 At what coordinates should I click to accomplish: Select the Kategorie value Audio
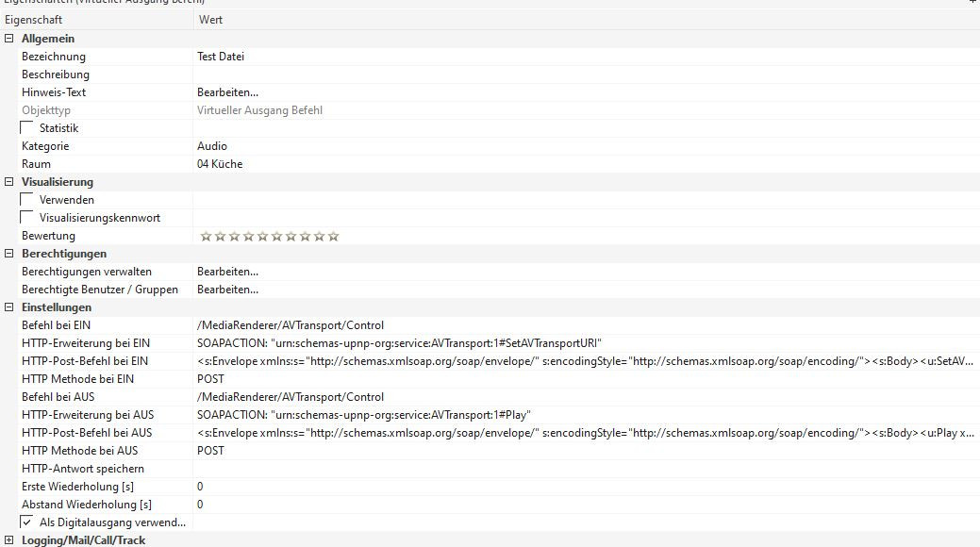(x=212, y=146)
